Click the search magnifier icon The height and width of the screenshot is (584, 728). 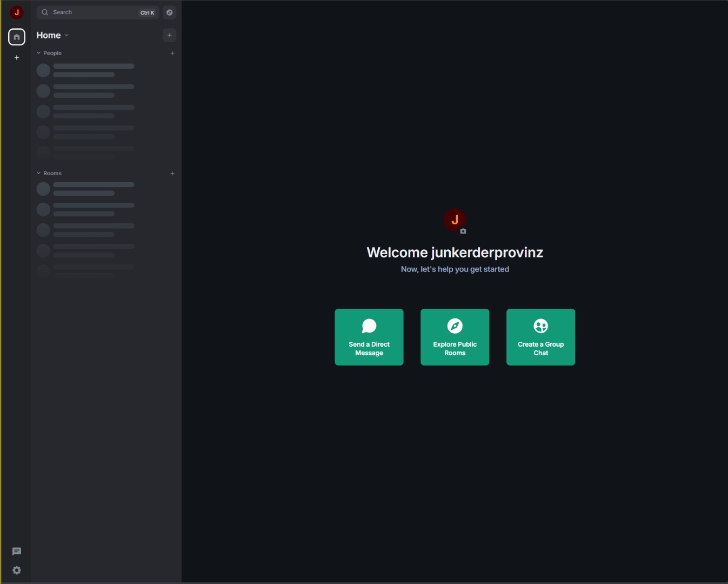[x=45, y=12]
